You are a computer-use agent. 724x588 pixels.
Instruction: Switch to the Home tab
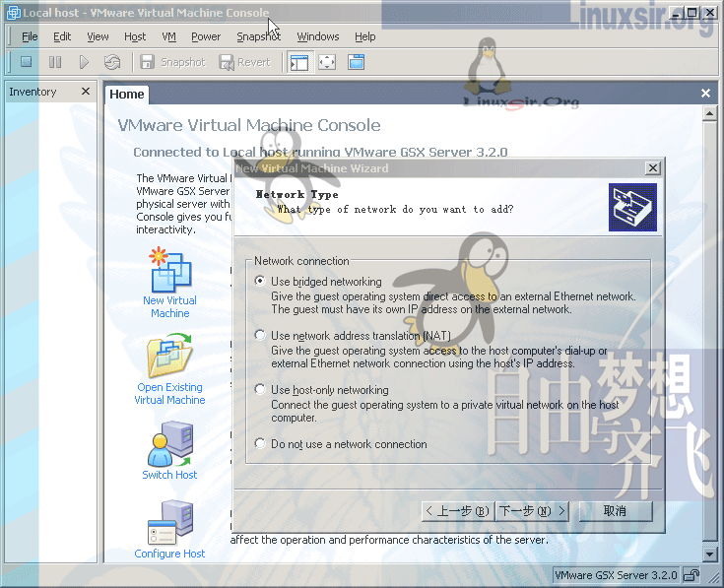coord(126,95)
